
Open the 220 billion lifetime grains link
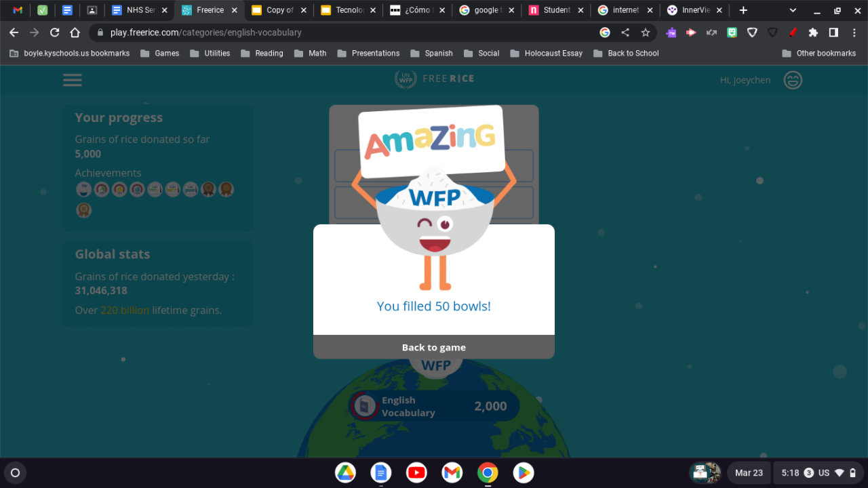coord(125,310)
